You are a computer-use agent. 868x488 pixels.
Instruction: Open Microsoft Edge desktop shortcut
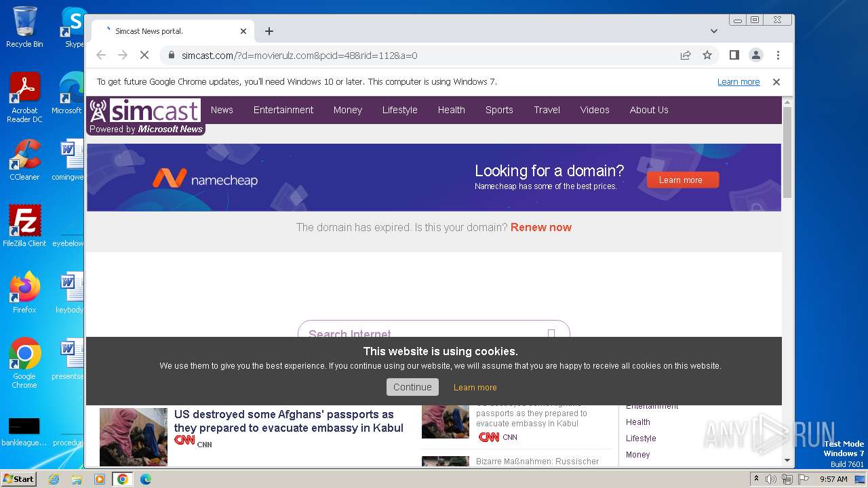[71, 94]
